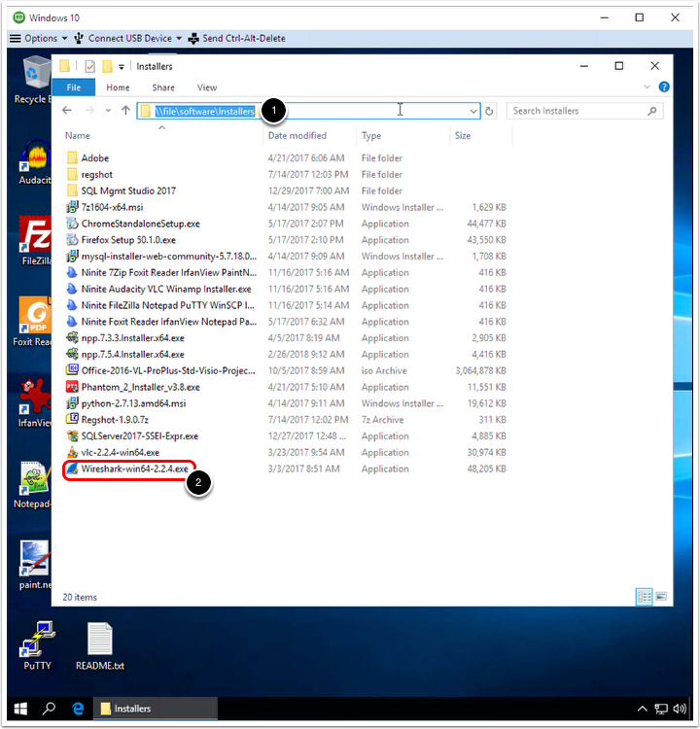Click the Installers taskbar button
The height and width of the screenshot is (729, 700).
coord(156,709)
